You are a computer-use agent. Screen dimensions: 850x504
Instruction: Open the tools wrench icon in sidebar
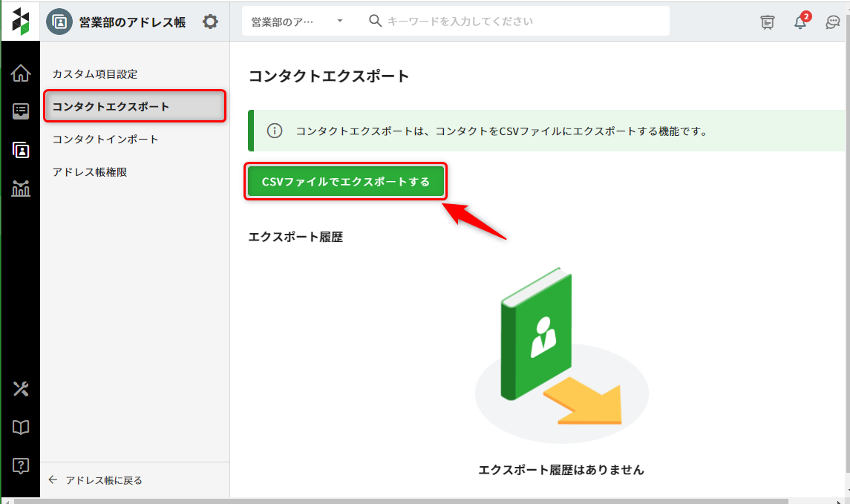pos(21,388)
